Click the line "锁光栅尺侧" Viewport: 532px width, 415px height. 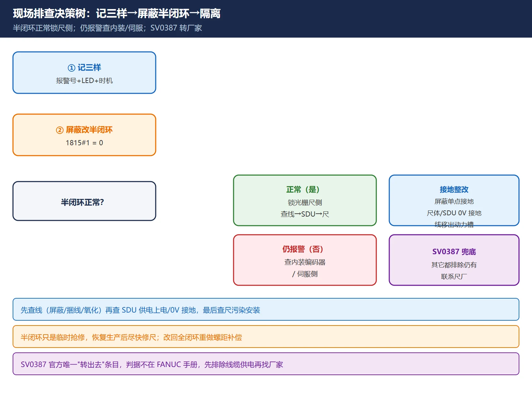point(305,203)
